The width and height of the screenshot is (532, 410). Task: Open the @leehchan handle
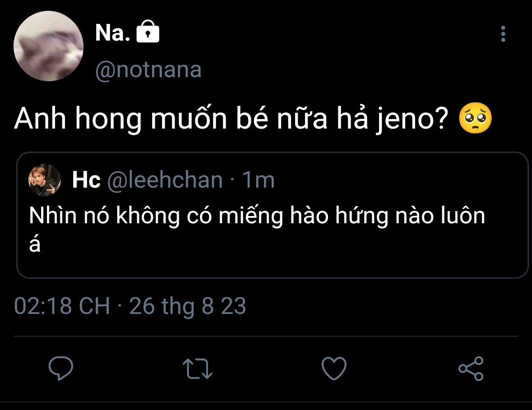(165, 180)
